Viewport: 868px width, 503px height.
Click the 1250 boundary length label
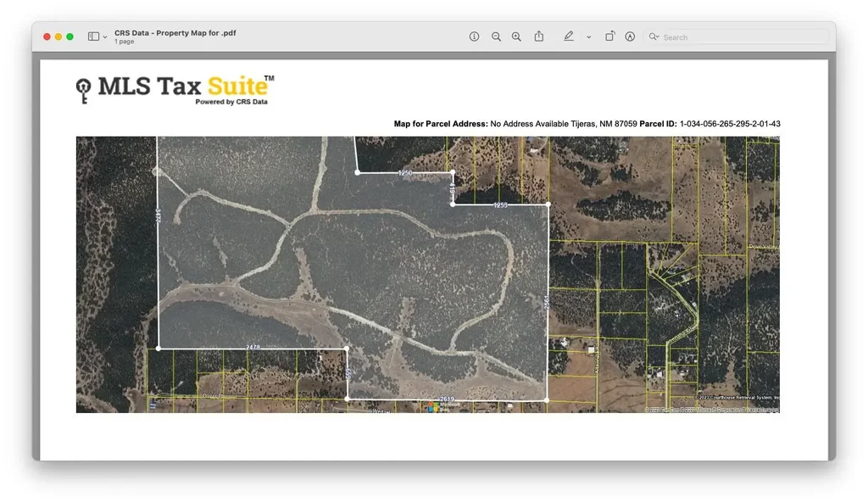click(405, 173)
